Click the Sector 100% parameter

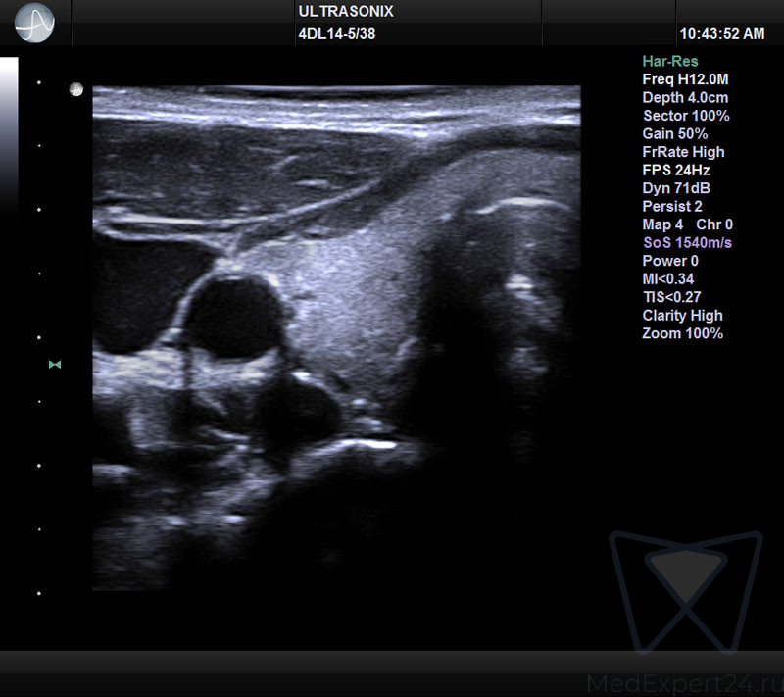pos(686,116)
